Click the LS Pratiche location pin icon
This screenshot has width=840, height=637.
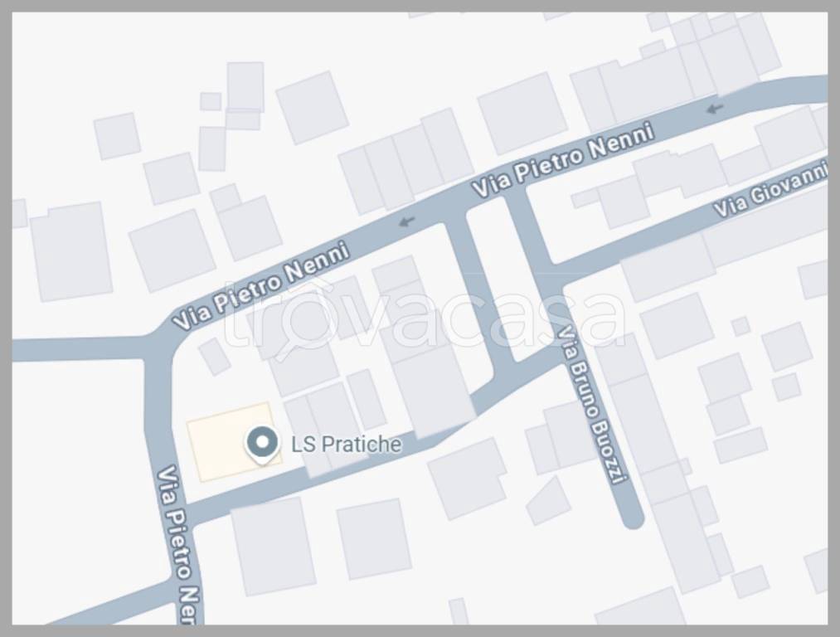[262, 445]
